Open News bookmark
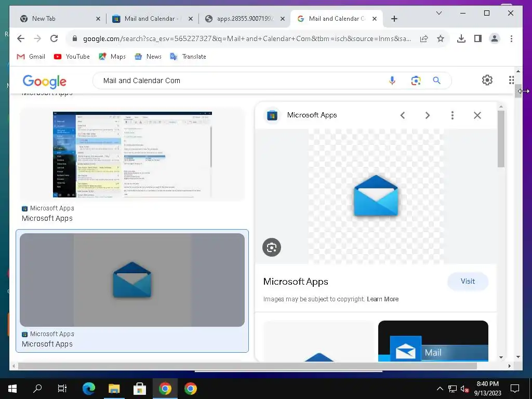 point(148,57)
